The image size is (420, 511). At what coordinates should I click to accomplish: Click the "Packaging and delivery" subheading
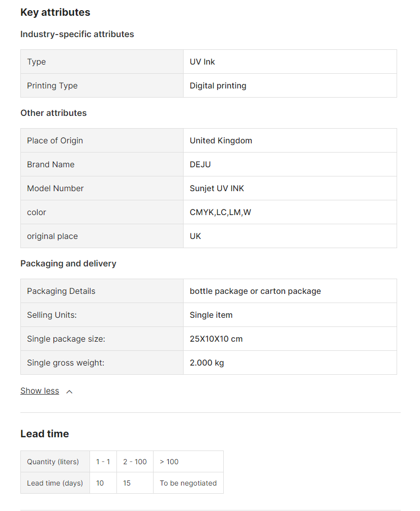click(68, 263)
